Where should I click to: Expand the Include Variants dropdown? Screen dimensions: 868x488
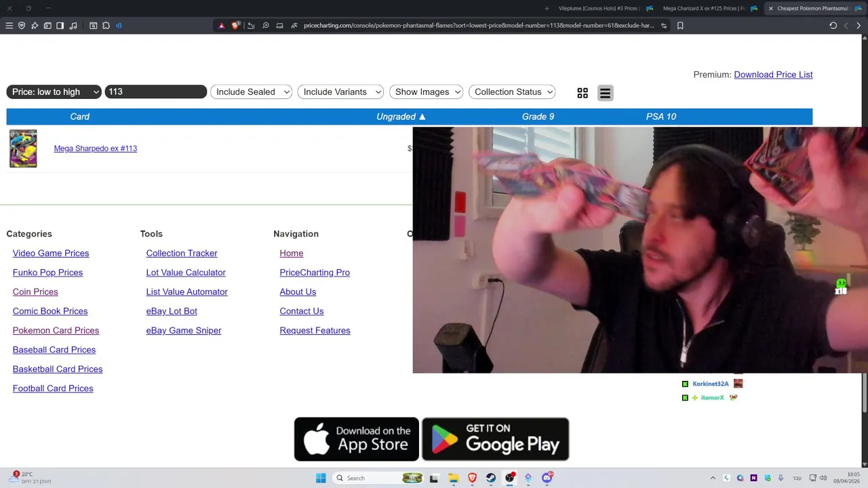[340, 91]
